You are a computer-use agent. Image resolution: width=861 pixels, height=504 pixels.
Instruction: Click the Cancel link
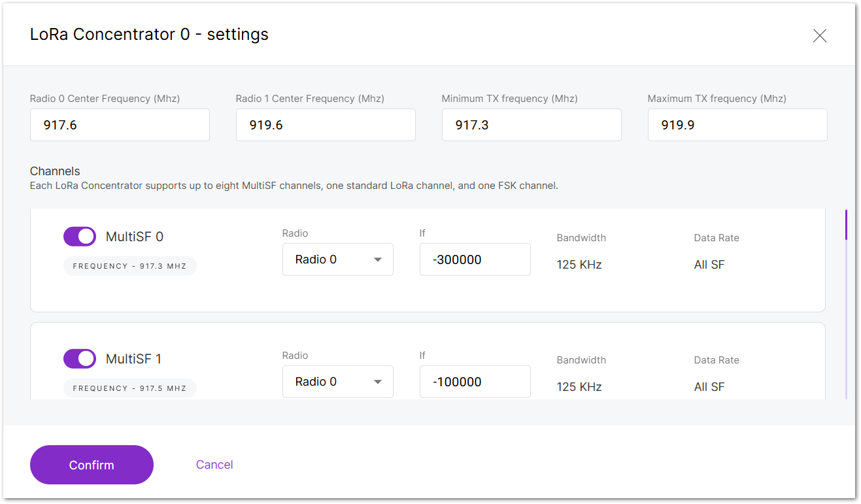coord(214,464)
